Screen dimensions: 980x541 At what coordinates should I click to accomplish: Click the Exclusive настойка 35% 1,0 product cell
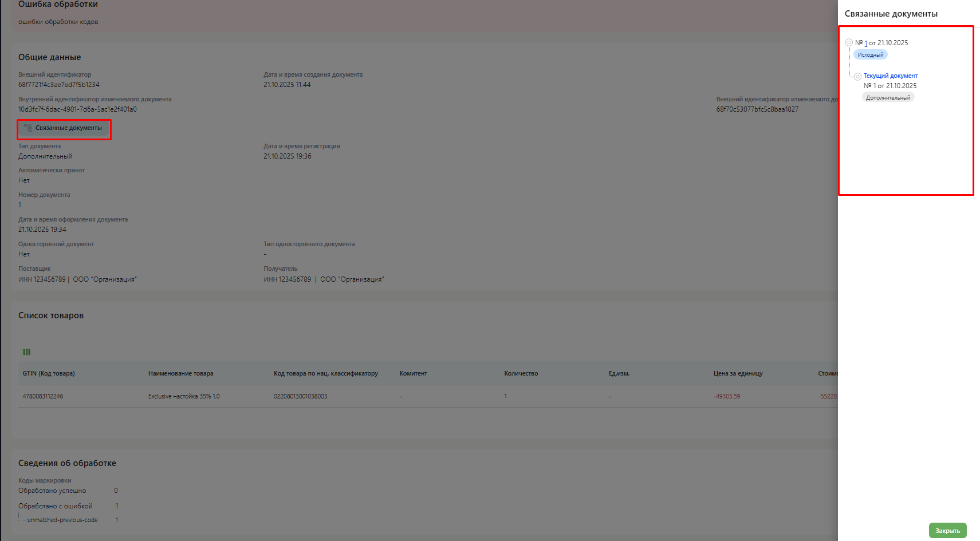183,396
